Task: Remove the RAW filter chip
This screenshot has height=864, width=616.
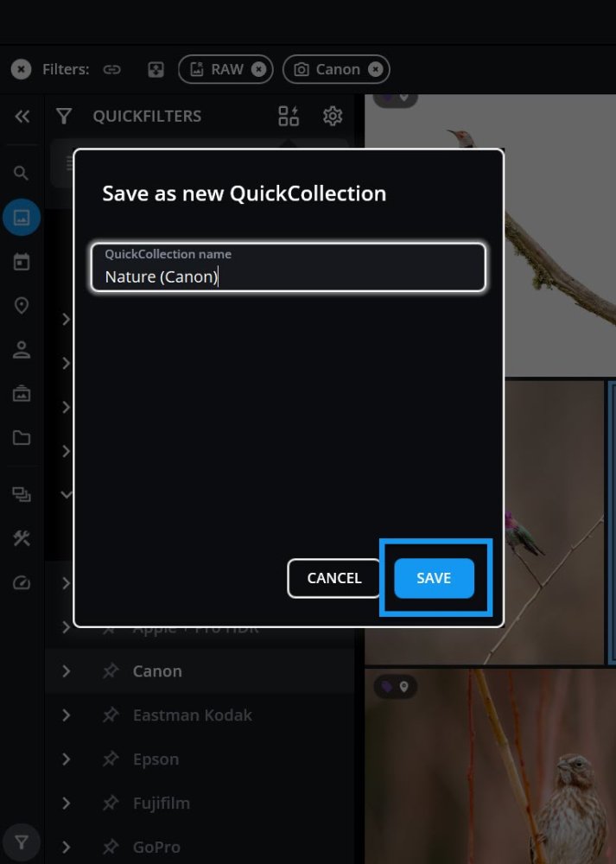Action: click(258, 69)
